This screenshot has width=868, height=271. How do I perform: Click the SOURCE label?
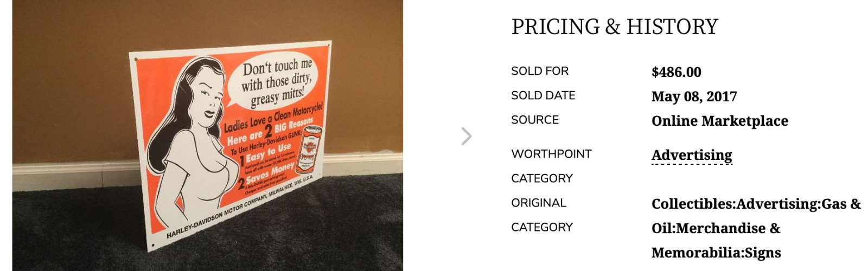point(534,120)
